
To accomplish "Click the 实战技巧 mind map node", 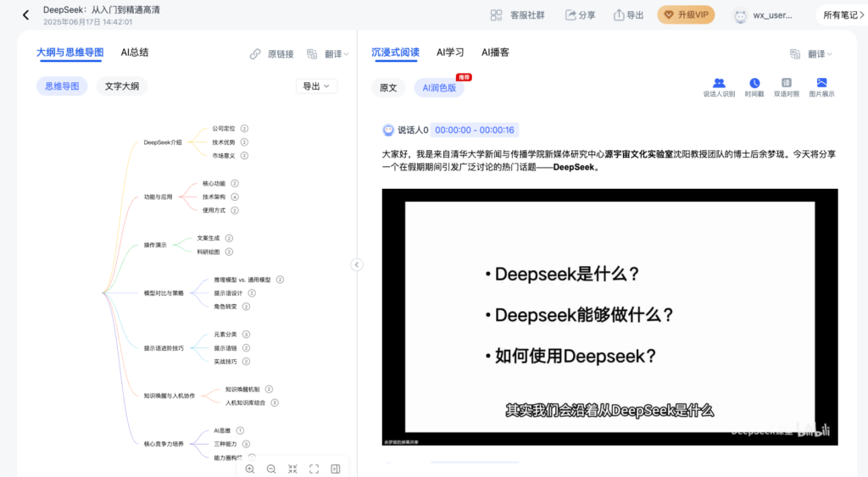I will click(x=225, y=362).
